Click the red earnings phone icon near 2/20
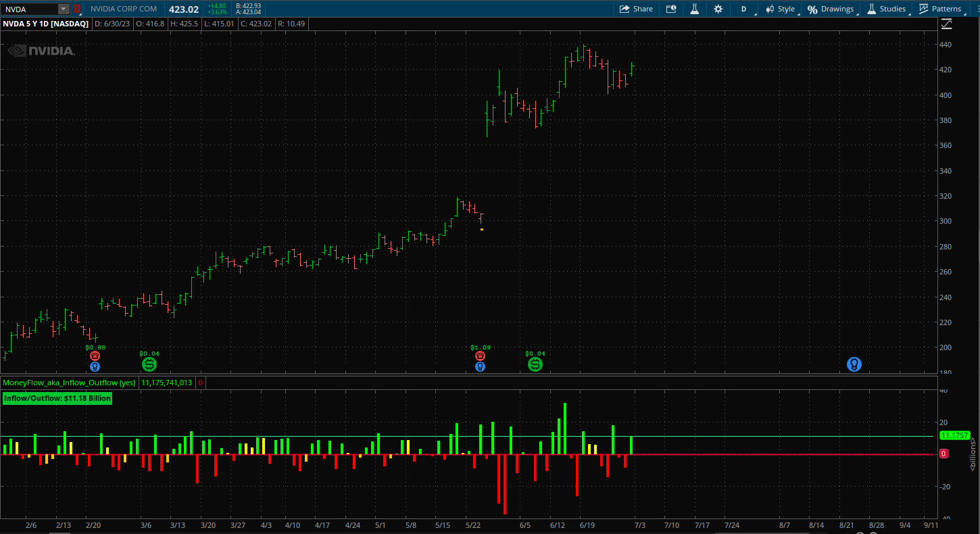This screenshot has width=980, height=534. tap(95, 356)
